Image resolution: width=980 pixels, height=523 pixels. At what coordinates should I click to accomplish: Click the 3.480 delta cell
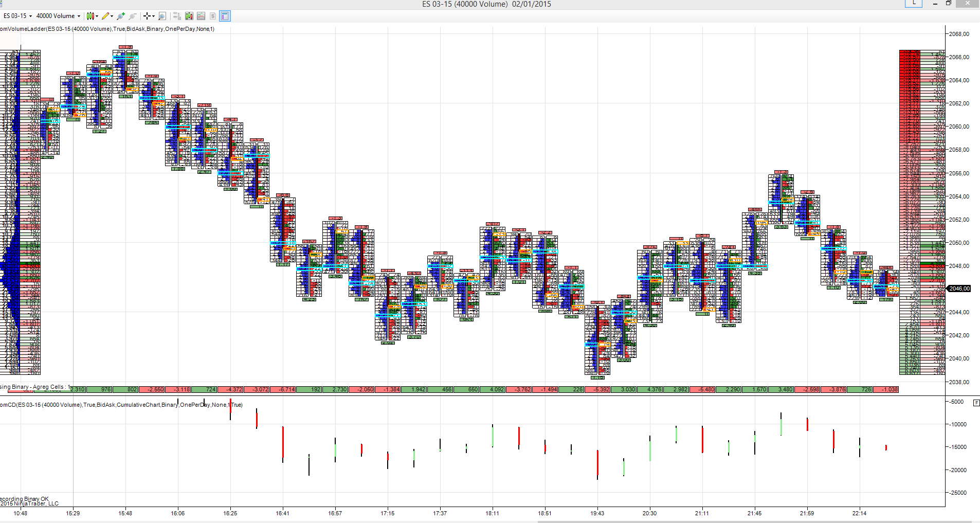[x=781, y=389]
